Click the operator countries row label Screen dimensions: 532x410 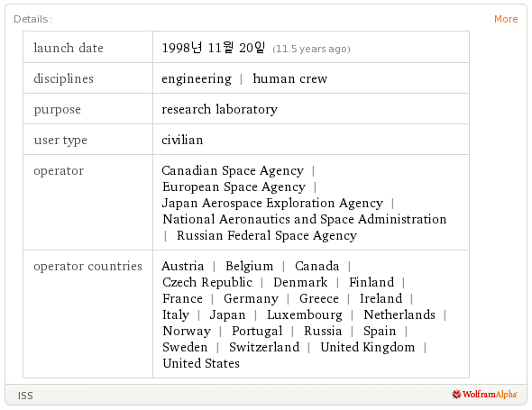point(87,266)
